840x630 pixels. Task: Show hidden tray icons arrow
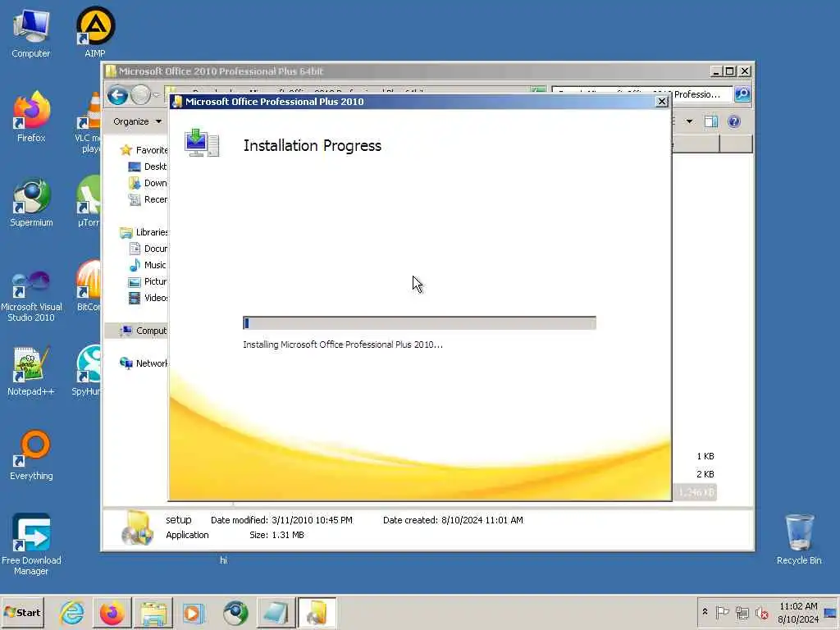coord(705,612)
